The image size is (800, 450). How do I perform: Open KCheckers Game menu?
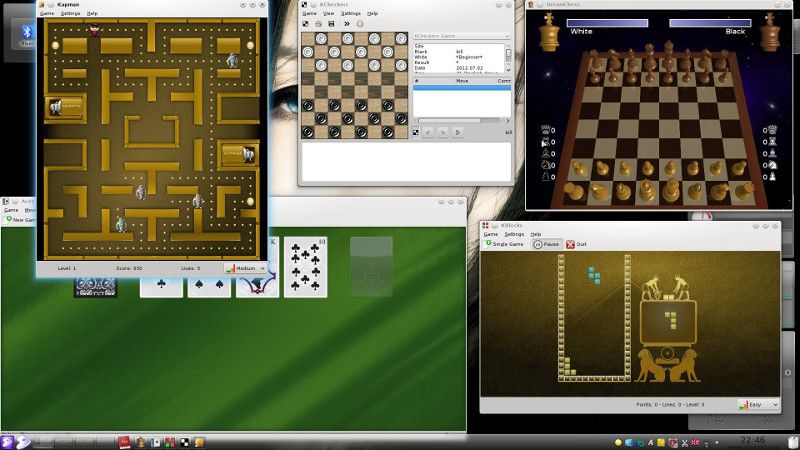pos(310,13)
